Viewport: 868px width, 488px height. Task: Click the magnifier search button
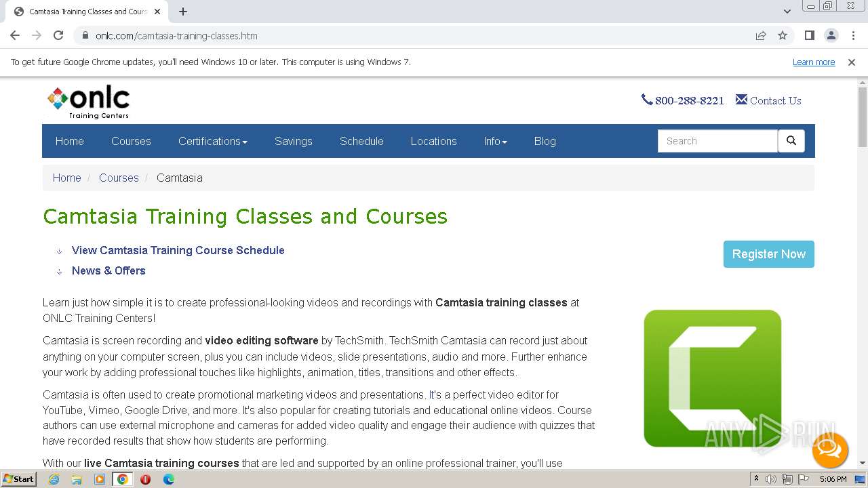791,141
